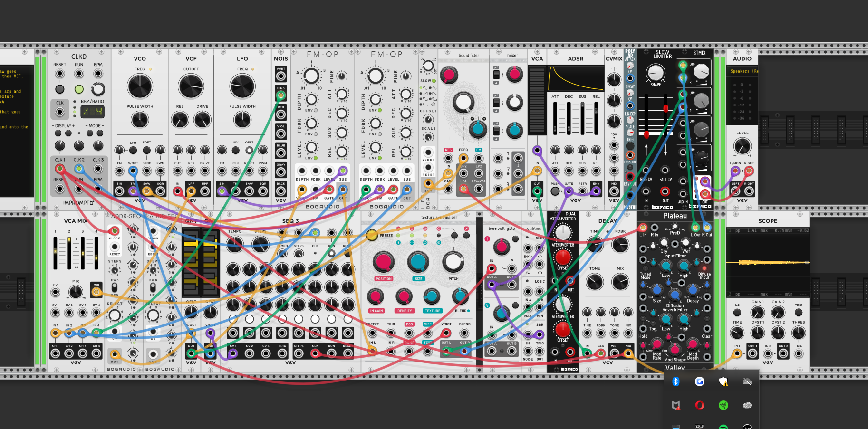Click the SCOPE IN 2 jack

tap(768, 353)
